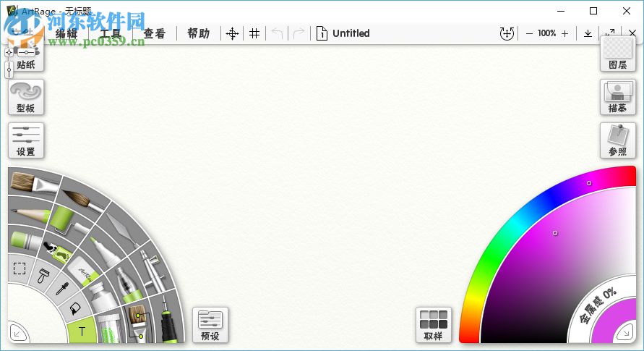Image resolution: width=644 pixels, height=351 pixels.
Task: Open the 描摹 tracing panel
Action: pos(618,97)
